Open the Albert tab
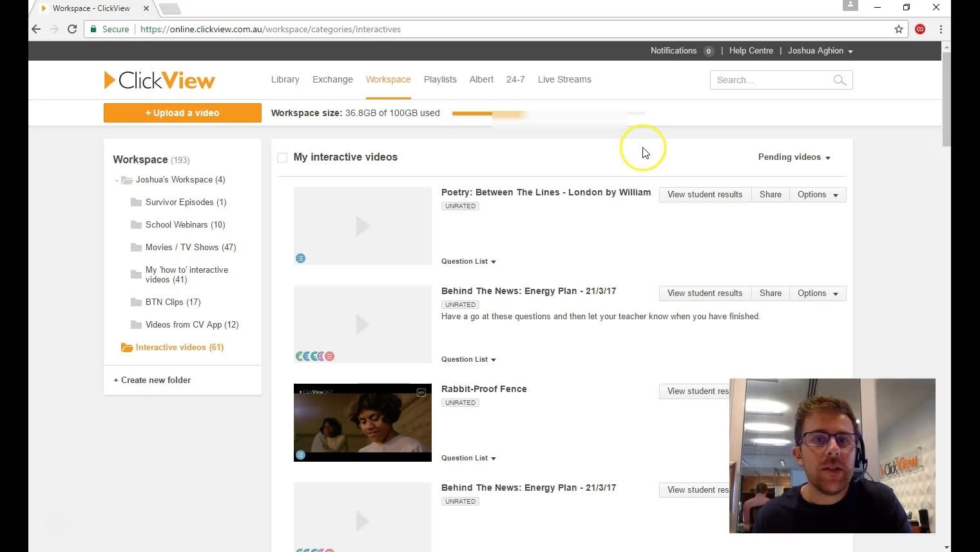980x552 pixels. coord(481,79)
